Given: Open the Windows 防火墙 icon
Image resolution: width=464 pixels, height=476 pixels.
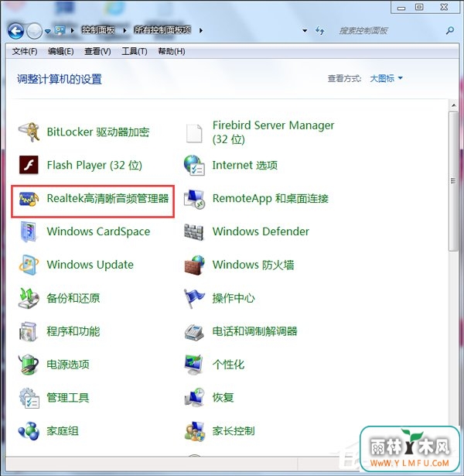Looking at the screenshot, I should 194,265.
